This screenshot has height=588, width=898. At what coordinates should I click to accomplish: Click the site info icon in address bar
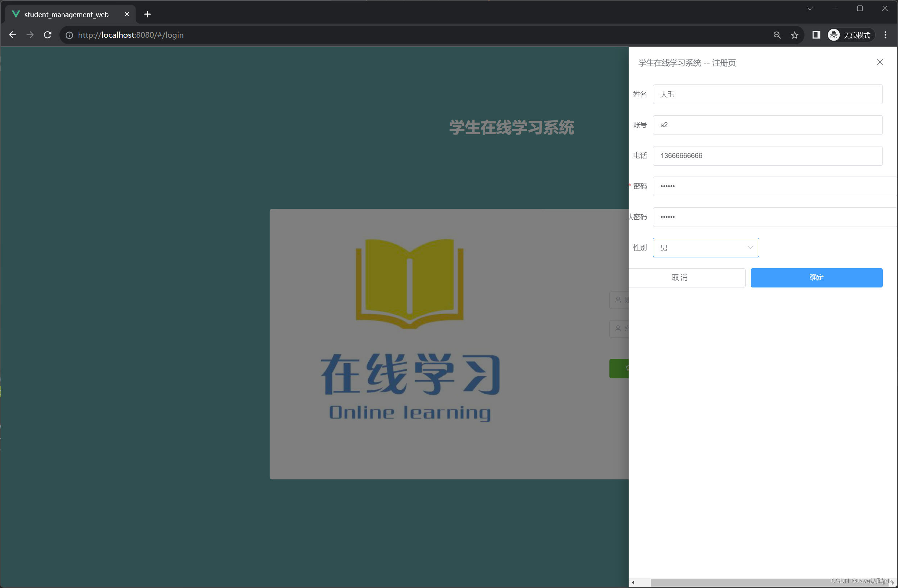pyautogui.click(x=69, y=35)
